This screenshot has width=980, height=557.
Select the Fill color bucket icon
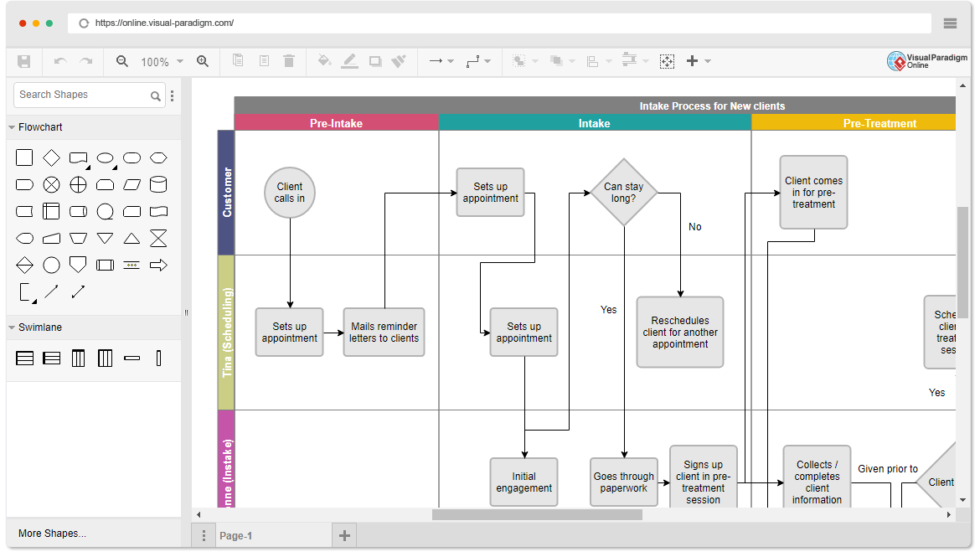(324, 60)
